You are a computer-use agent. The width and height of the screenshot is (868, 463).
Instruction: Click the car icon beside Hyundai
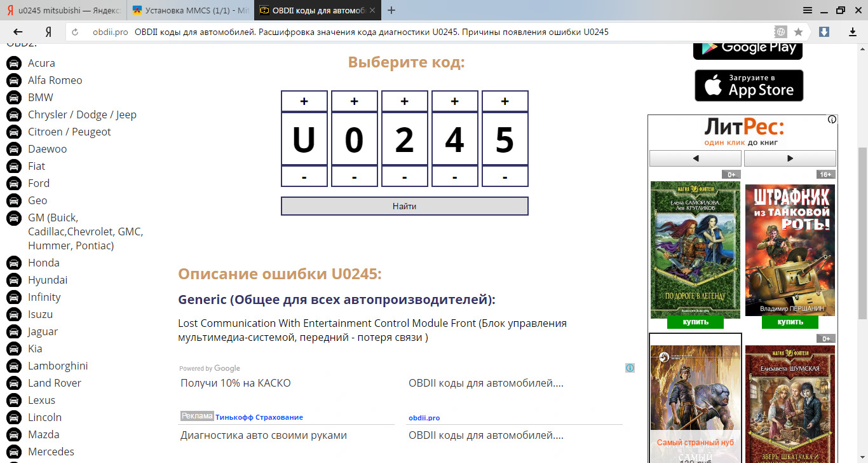click(x=13, y=280)
